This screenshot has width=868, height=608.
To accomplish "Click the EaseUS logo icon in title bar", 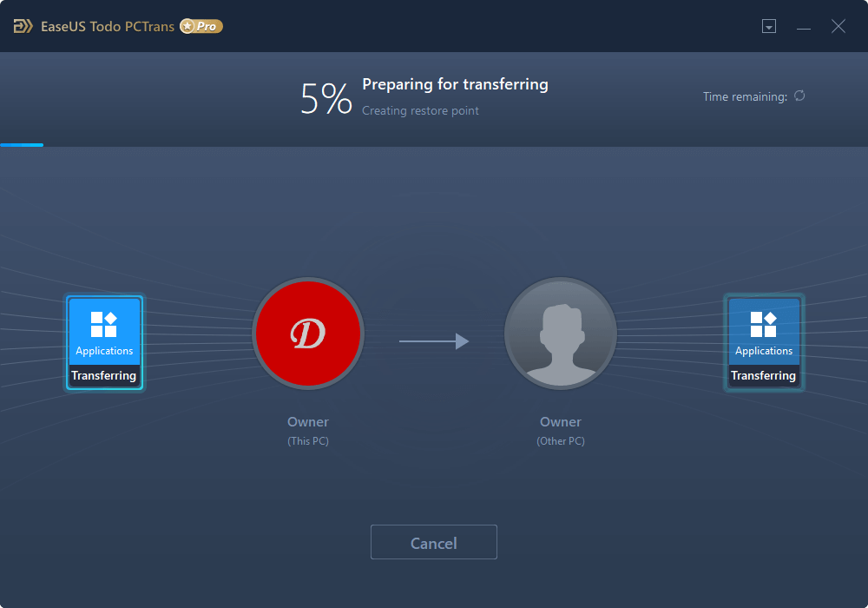I will 23,26.
